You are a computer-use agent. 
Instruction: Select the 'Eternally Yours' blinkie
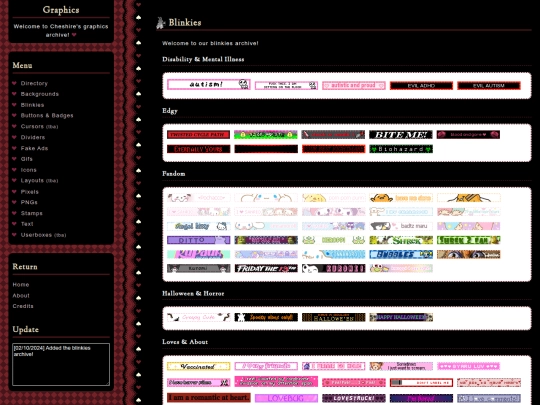(x=198, y=149)
